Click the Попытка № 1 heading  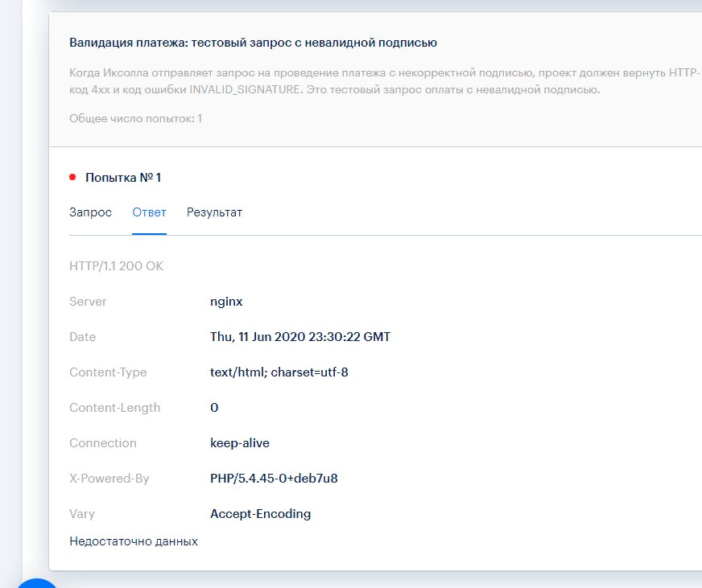point(123,177)
